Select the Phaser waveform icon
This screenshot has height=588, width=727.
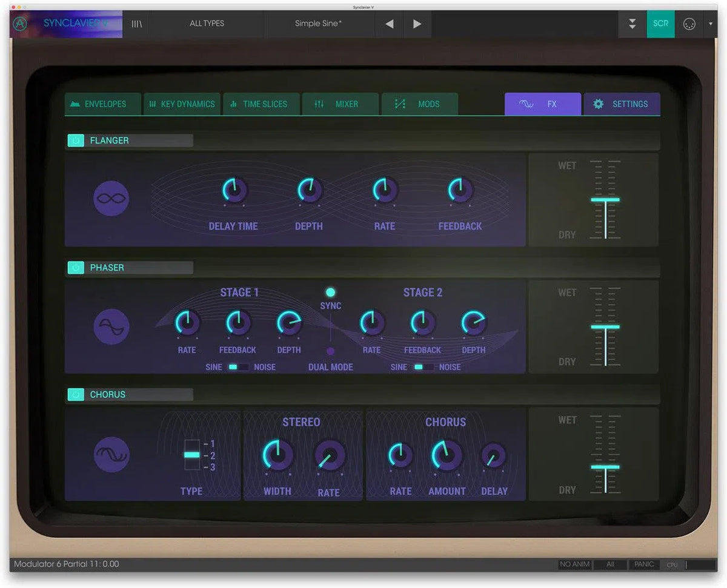pyautogui.click(x=111, y=327)
